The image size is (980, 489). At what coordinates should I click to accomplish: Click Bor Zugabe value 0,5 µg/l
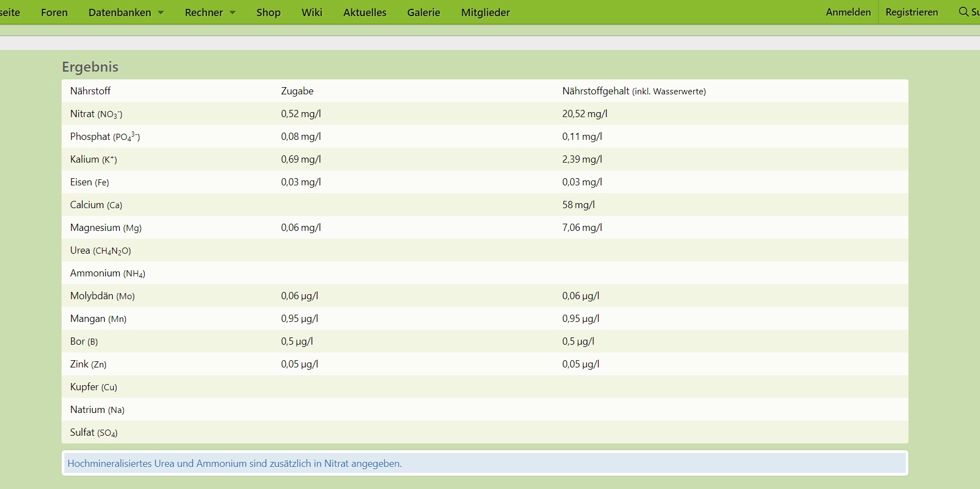(297, 341)
